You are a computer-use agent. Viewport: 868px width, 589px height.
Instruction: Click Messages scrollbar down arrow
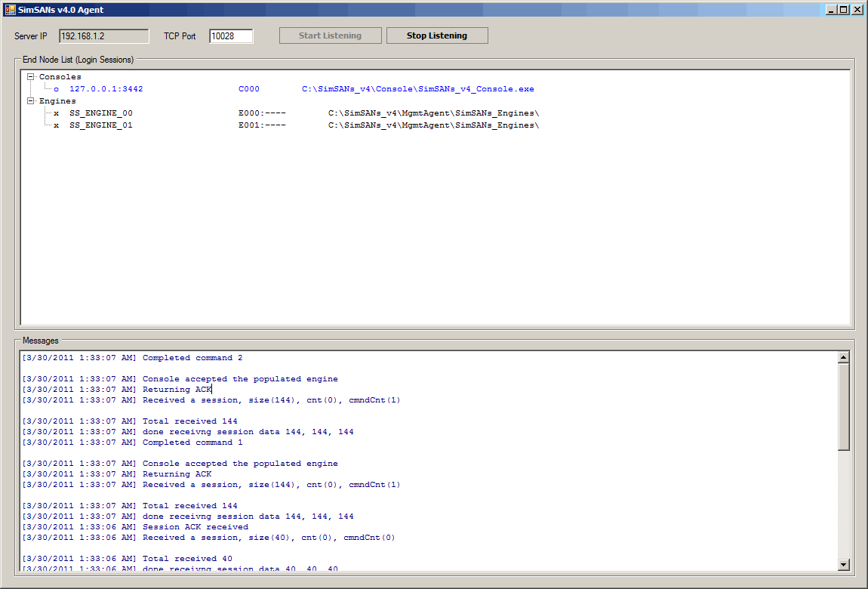click(x=844, y=565)
